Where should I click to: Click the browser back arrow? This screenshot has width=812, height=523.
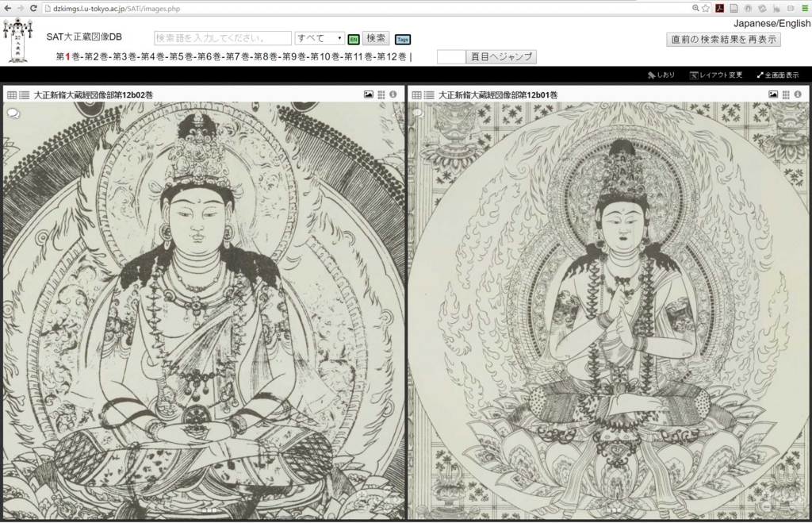pyautogui.click(x=7, y=8)
